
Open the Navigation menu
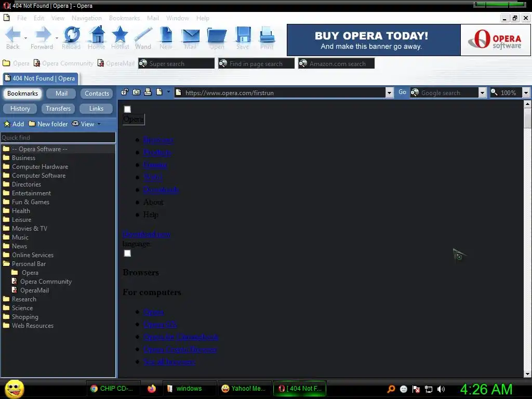87,18
